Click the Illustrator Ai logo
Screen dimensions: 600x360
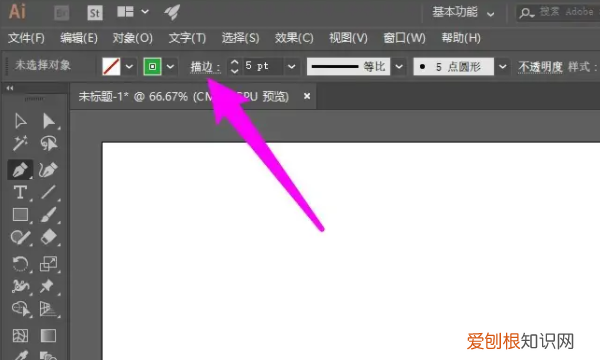17,11
